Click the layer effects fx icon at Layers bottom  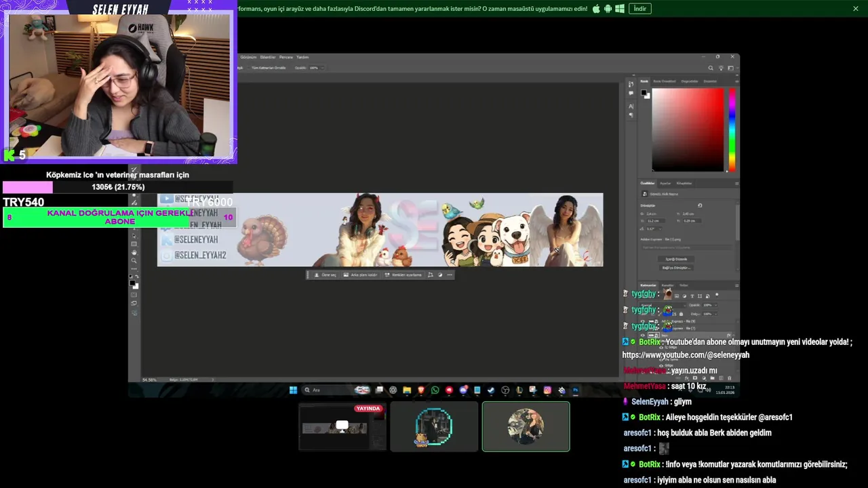click(x=687, y=378)
